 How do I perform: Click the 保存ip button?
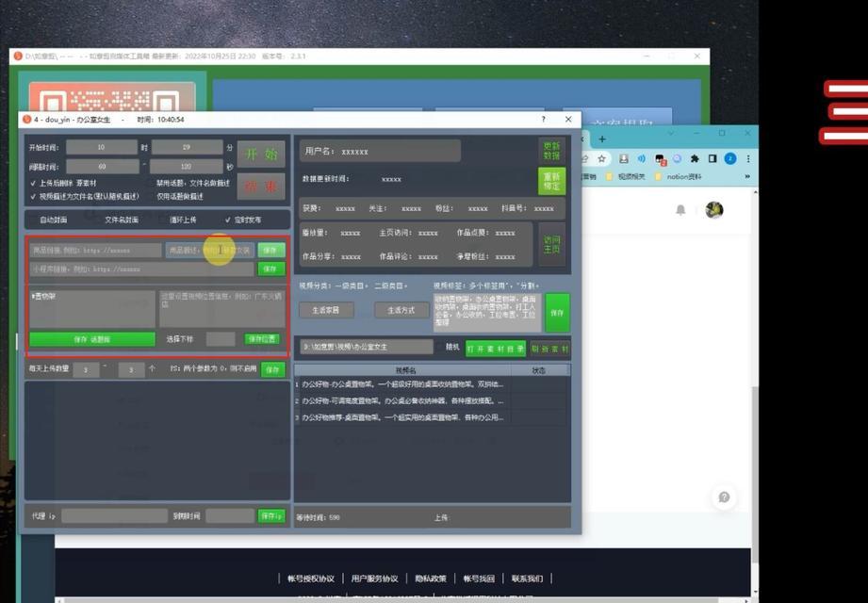click(271, 516)
